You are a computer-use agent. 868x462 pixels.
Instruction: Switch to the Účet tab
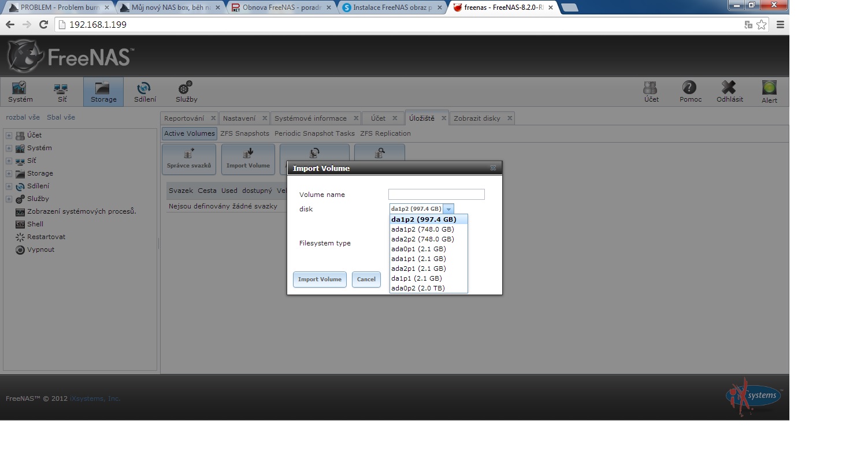[x=379, y=118]
